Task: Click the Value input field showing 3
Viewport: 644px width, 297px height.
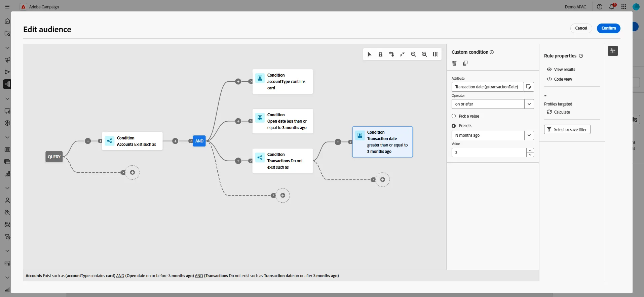Action: 489,153
